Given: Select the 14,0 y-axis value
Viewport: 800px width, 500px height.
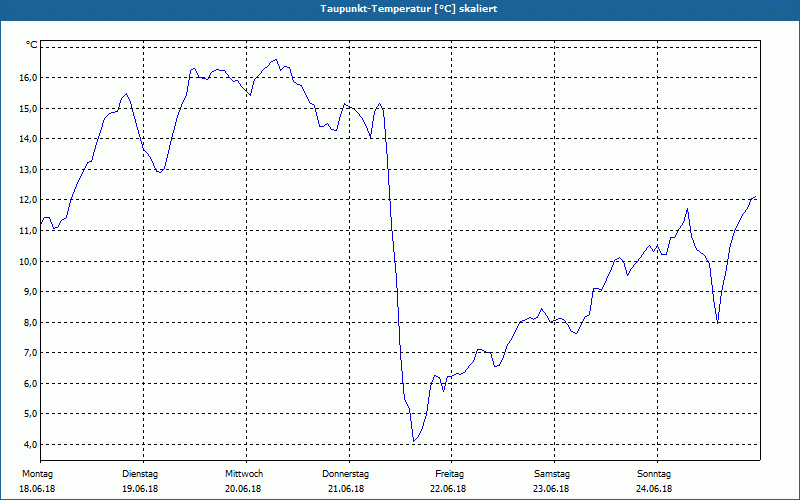Looking at the screenshot, I should tap(29, 139).
